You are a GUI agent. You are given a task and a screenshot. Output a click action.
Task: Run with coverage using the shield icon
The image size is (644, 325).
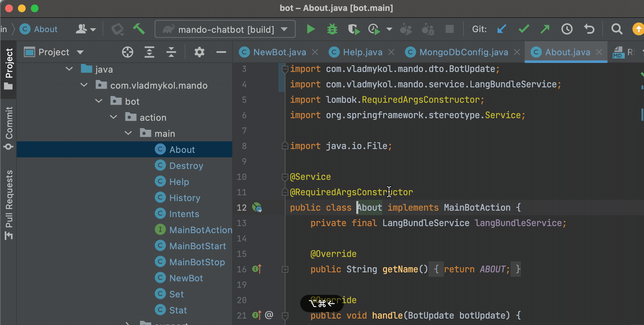(353, 29)
